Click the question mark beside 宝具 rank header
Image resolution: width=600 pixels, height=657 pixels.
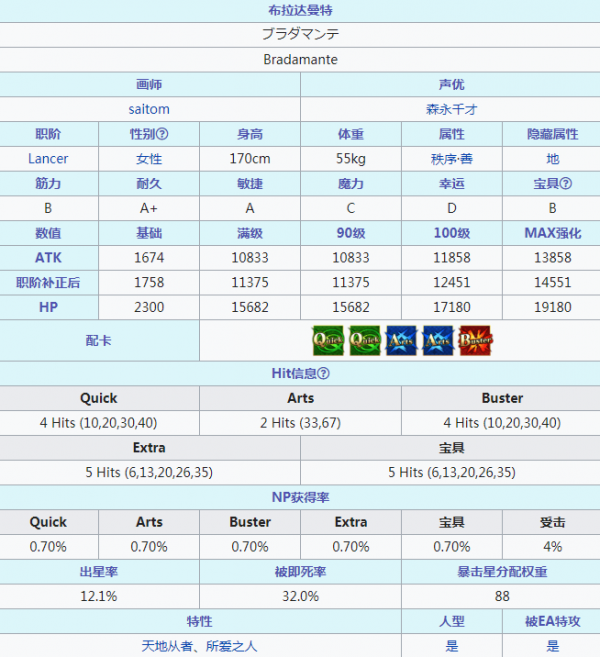[x=565, y=184]
